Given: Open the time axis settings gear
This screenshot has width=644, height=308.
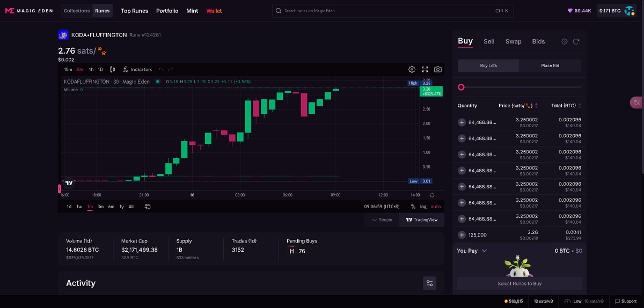Looking at the screenshot, I should [x=432, y=195].
